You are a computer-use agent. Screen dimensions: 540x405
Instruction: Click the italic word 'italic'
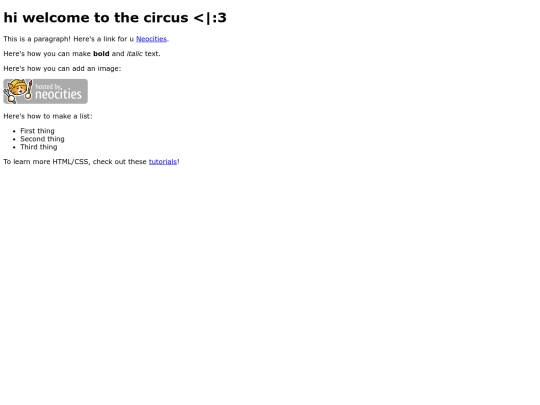tap(135, 54)
